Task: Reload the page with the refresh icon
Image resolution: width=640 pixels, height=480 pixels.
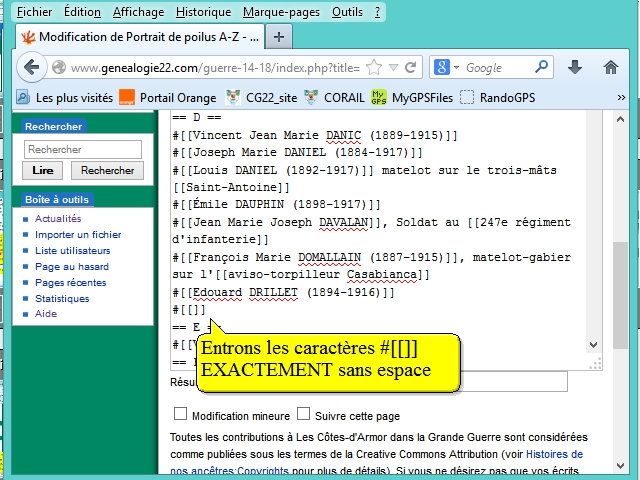Action: tap(410, 67)
